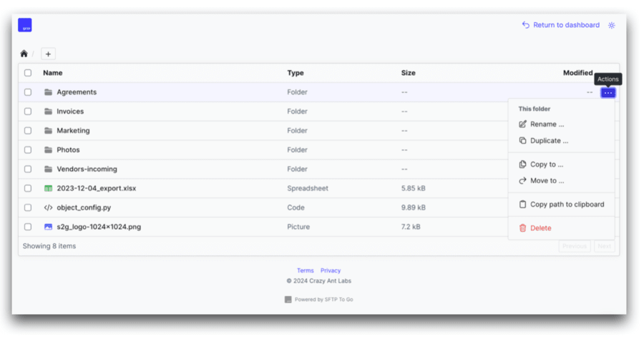
Task: Select the 2023-12-04_export.xlsx checkbox
Action: pyautogui.click(x=28, y=188)
